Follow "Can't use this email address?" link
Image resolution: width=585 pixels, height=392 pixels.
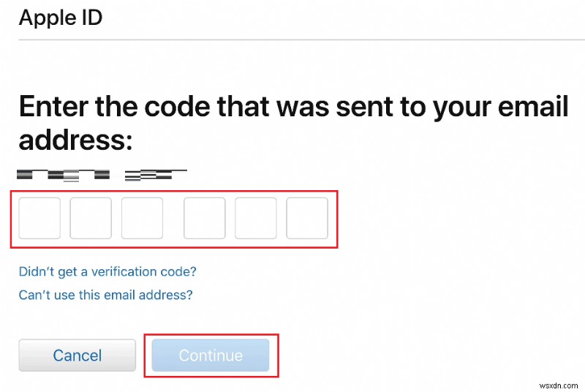click(105, 295)
